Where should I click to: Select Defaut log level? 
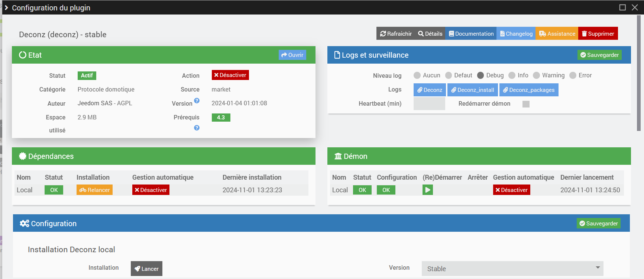pyautogui.click(x=449, y=76)
